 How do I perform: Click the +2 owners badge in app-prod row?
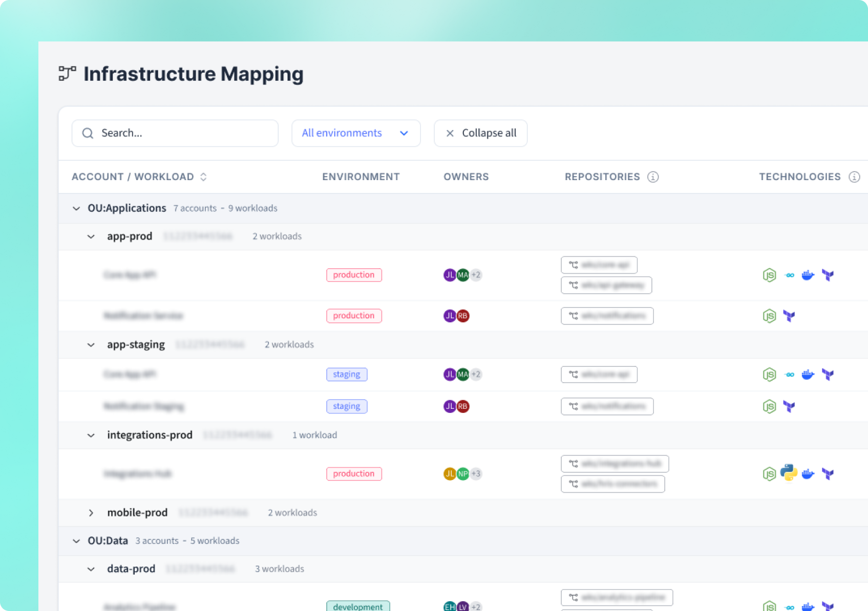click(476, 275)
